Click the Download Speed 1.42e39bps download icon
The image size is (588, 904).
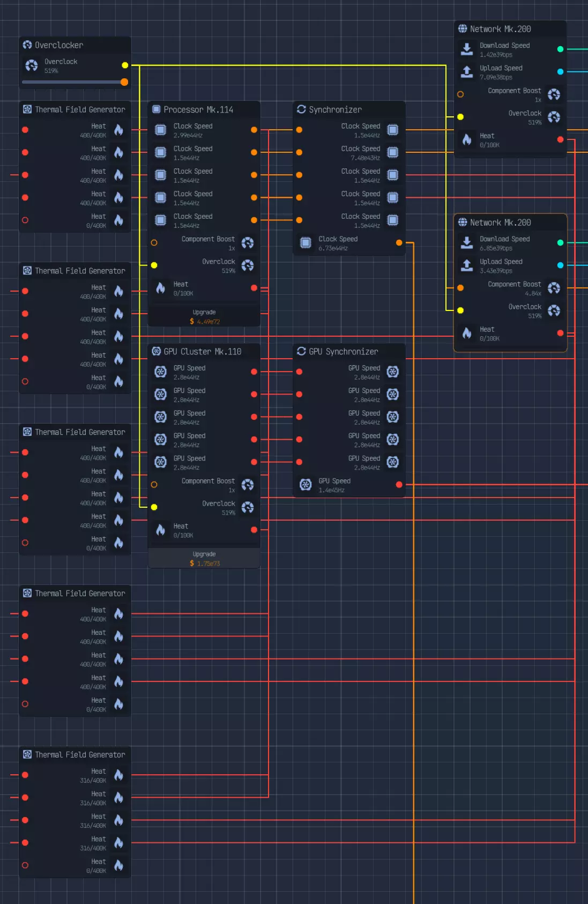467,49
